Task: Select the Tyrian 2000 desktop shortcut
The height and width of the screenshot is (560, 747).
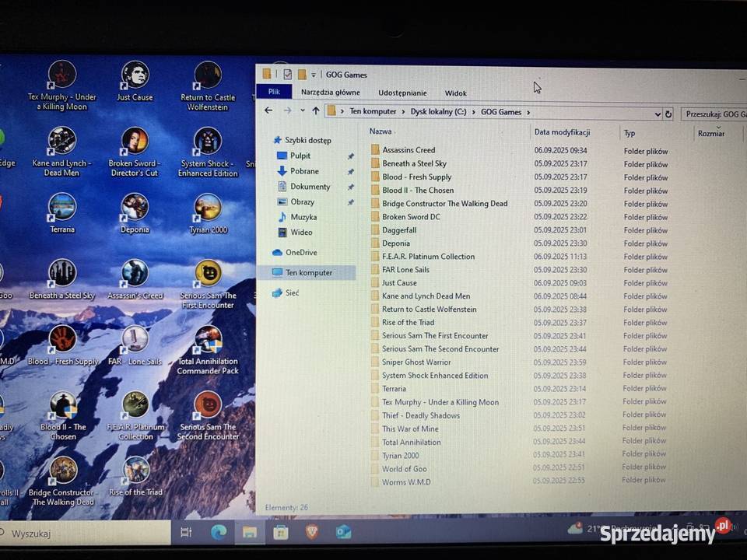Action: coord(209,214)
